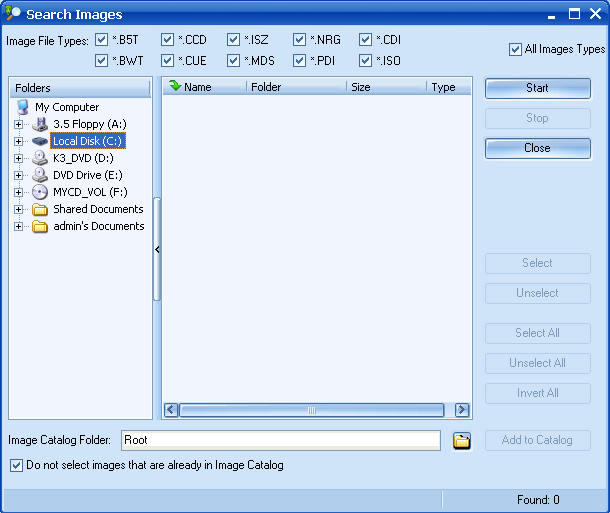Click the Search Images title bar icon
Viewport: 610px width, 513px height.
pos(13,13)
